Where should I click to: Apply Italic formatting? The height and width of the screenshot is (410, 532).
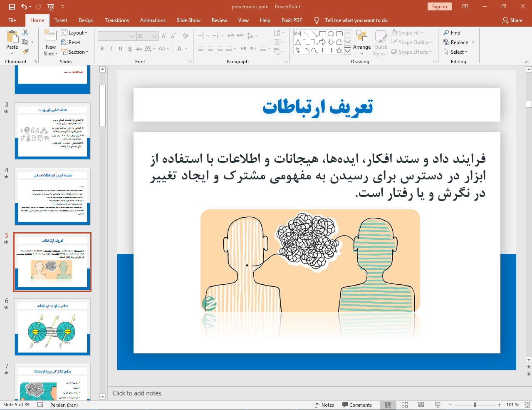click(x=111, y=49)
